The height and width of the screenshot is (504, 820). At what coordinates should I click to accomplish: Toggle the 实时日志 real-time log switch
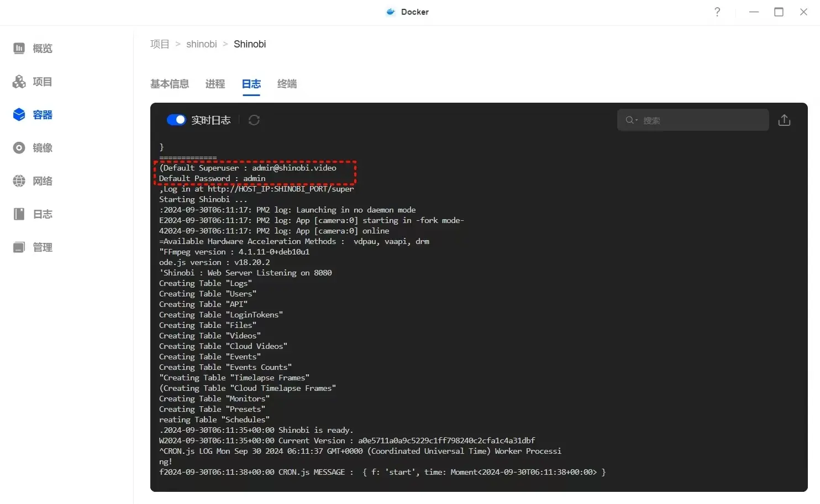point(176,120)
